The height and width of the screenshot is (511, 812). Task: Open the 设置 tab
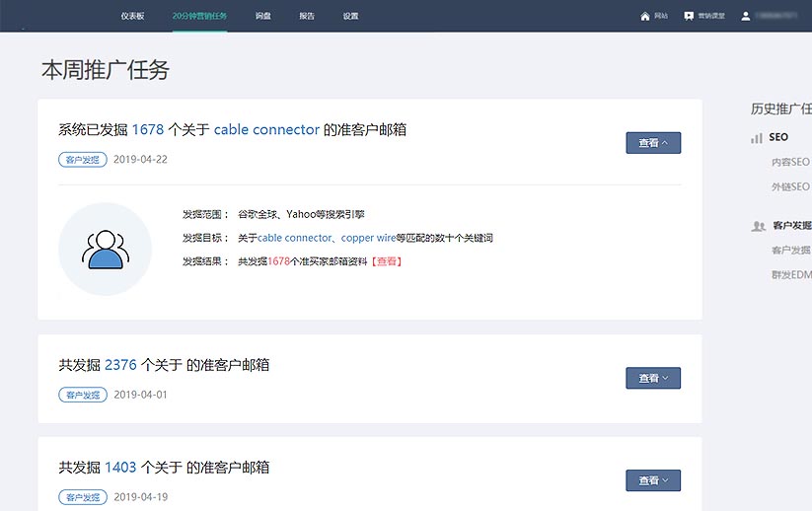[x=351, y=17]
